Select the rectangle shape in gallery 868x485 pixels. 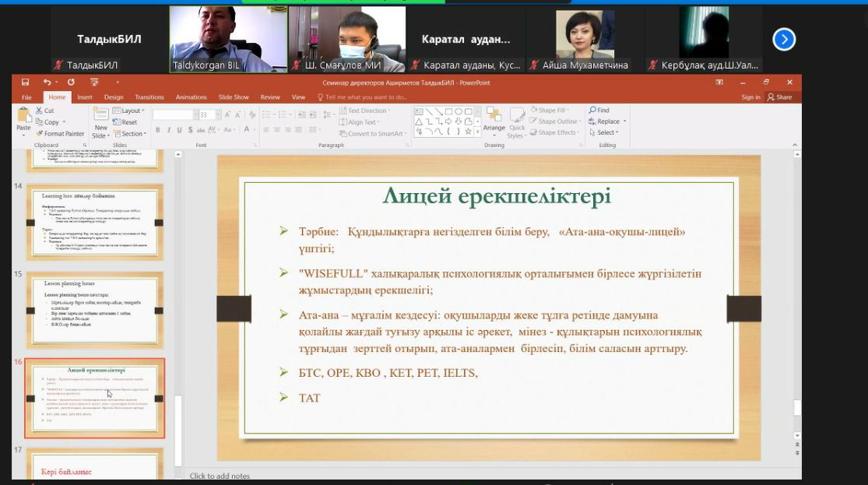pyautogui.click(x=448, y=112)
